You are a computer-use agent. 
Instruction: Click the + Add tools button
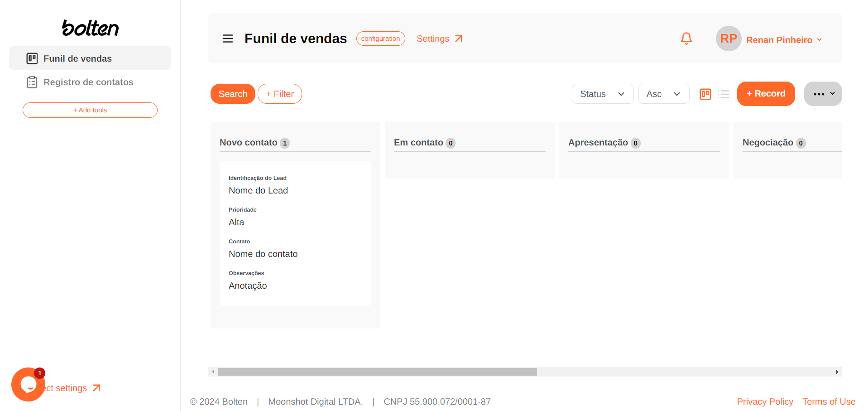(x=90, y=110)
